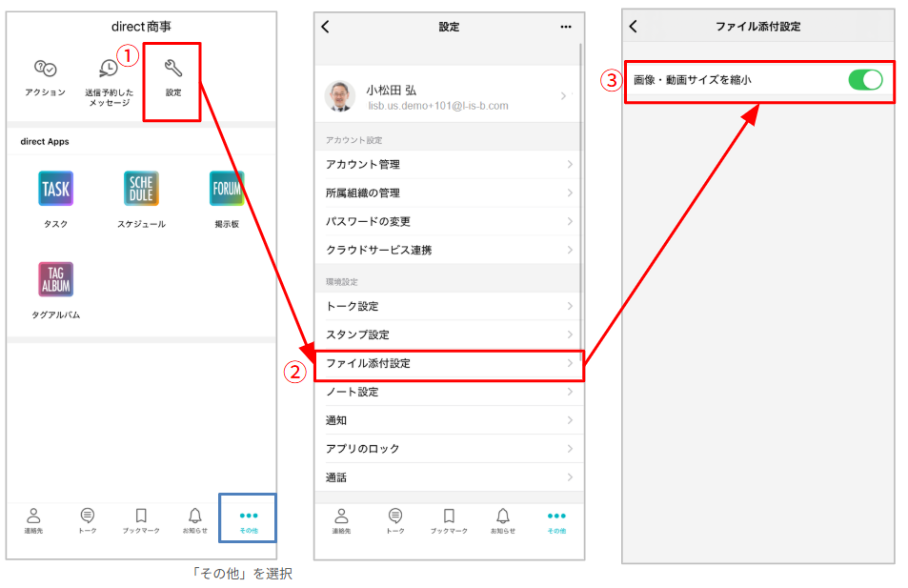Tap chevron on 通話 row
The image size is (908, 588).
[x=570, y=477]
